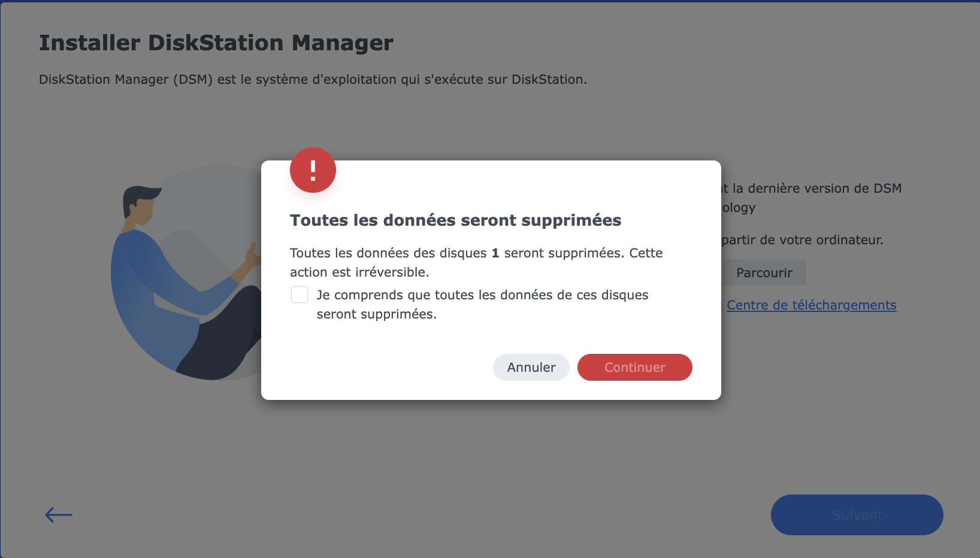
Task: Click the "la dernière version de DSM" text
Action: (x=816, y=189)
